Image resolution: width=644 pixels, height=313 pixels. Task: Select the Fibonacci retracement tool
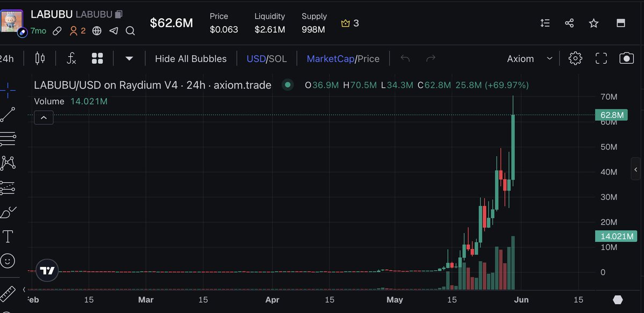pyautogui.click(x=8, y=138)
